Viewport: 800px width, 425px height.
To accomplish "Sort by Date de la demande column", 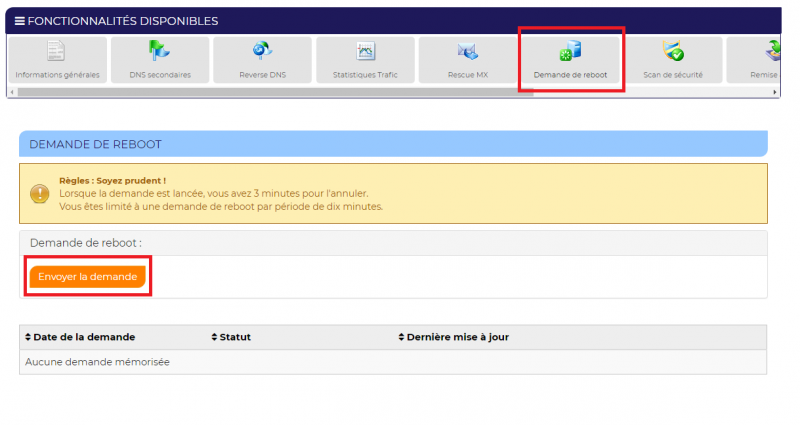I will point(80,337).
